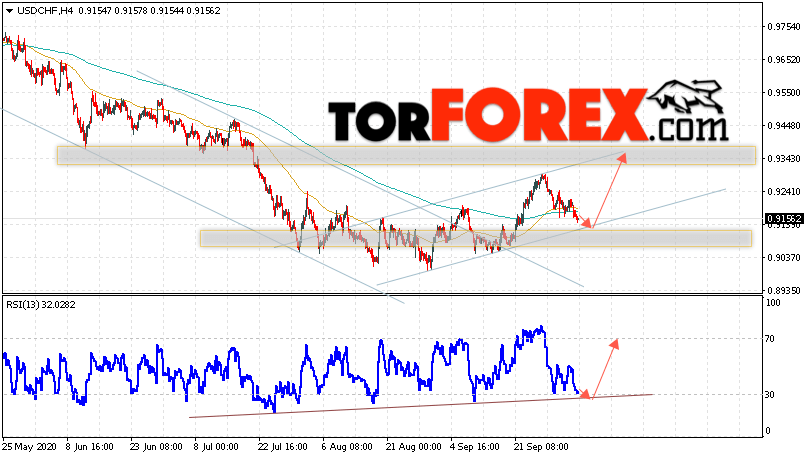
Task: Click the chart dropdown triangle beside USDCHF,H4
Action: 9,11
